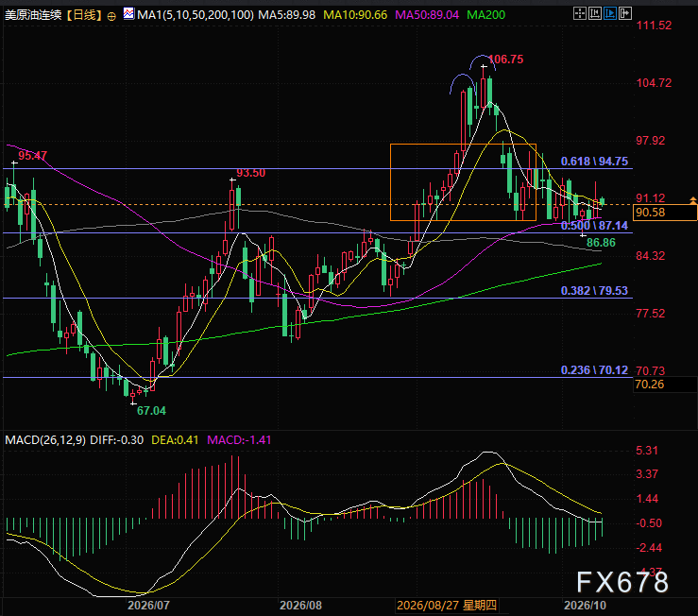Select the 0.382 \ 79.53 Fibonacci label

pyautogui.click(x=594, y=291)
